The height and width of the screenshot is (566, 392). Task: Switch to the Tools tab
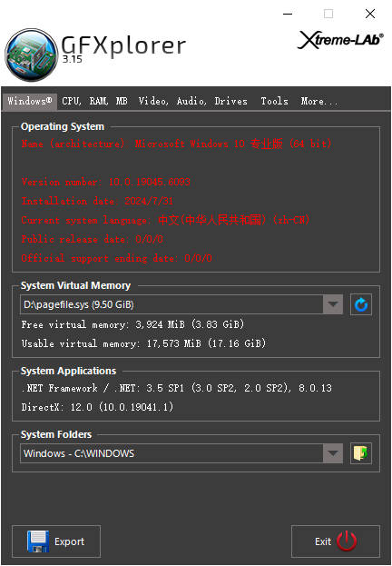[274, 101]
